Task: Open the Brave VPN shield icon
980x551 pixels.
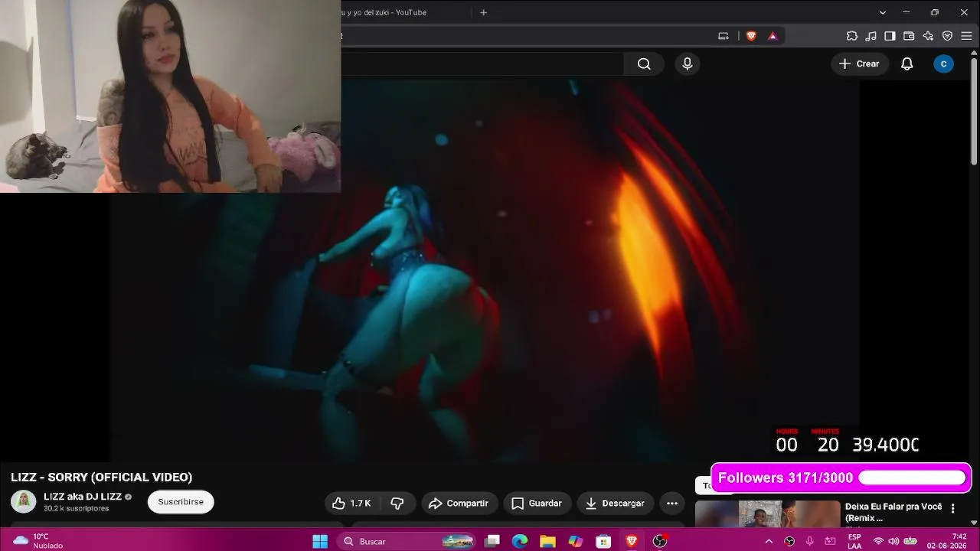Action: click(x=947, y=36)
